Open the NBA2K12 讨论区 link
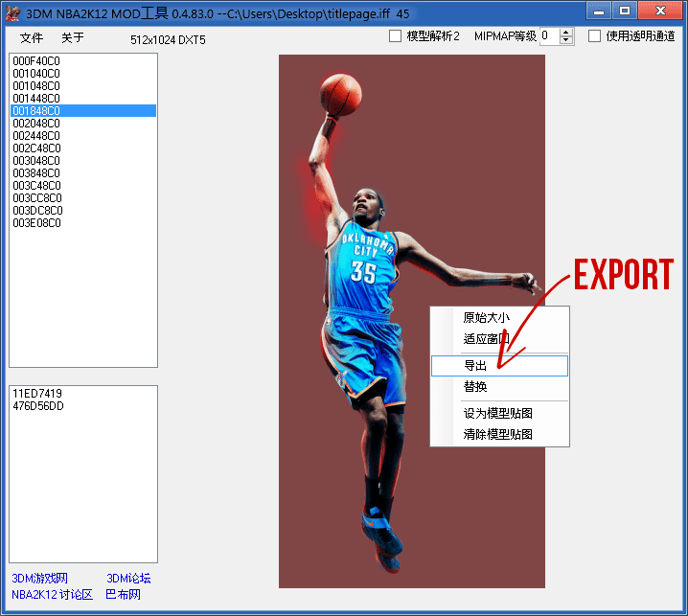 52,595
